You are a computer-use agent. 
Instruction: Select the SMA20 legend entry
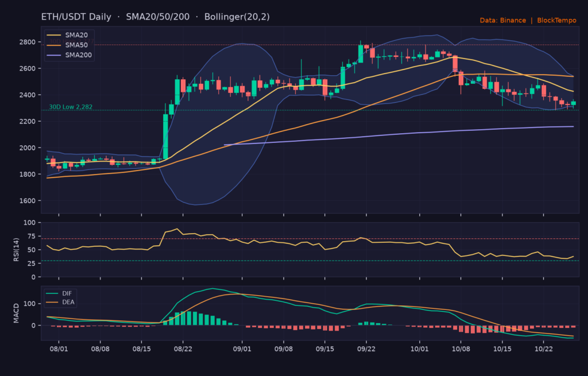(x=67, y=35)
